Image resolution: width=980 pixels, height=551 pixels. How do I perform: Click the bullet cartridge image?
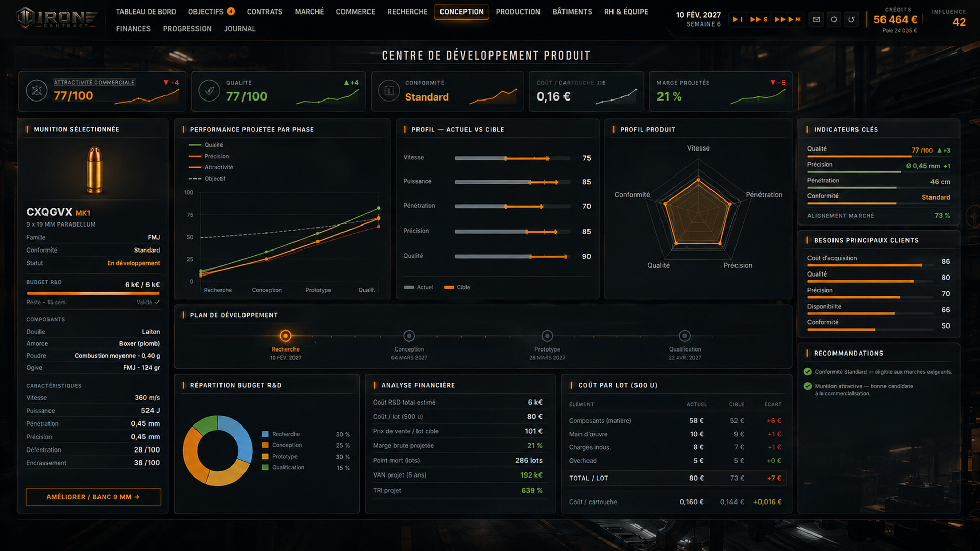pos(95,170)
